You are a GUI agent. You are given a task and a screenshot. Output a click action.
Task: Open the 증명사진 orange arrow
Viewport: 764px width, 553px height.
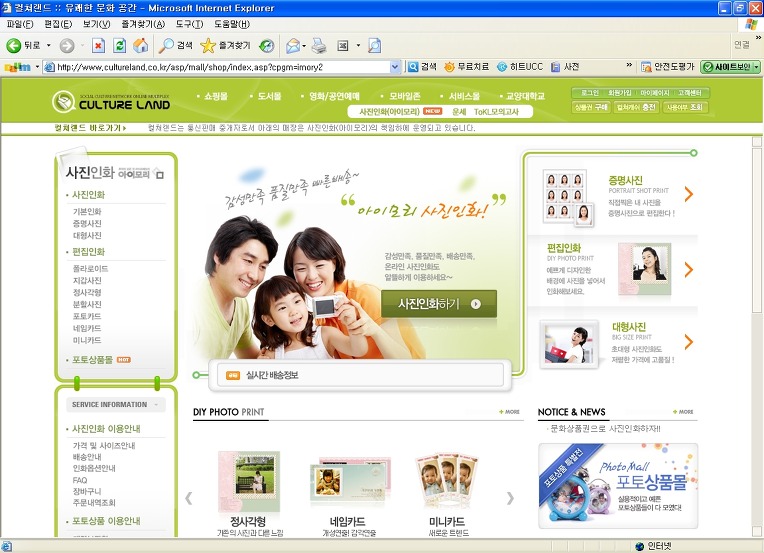[688, 194]
